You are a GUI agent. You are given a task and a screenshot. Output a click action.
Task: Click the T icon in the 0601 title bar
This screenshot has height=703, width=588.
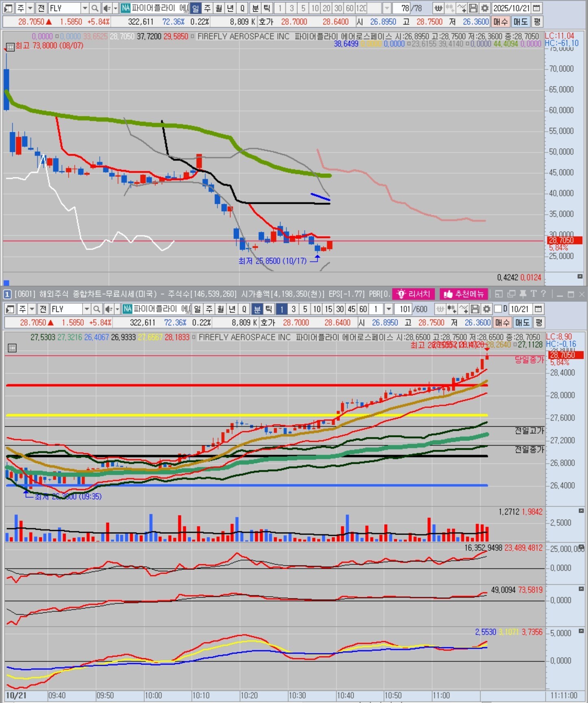click(x=533, y=294)
